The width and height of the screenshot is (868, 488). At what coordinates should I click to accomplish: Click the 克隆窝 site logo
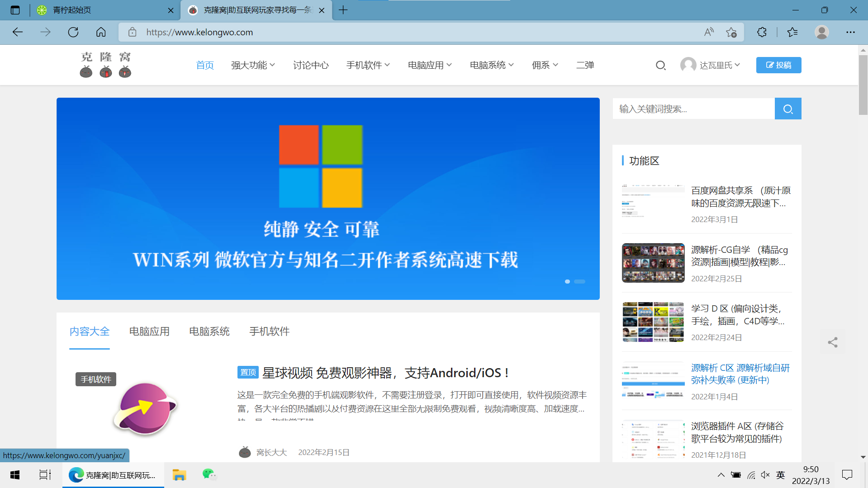pos(105,65)
